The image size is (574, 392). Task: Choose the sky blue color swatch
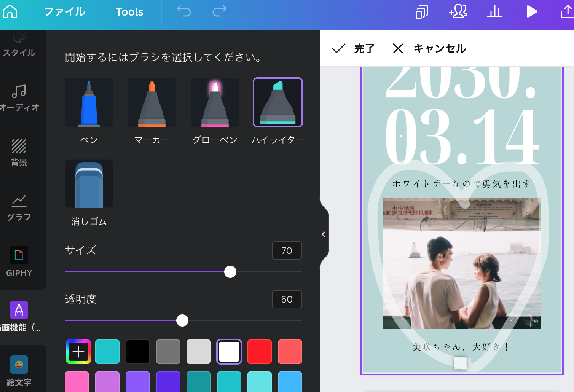pyautogui.click(x=290, y=382)
